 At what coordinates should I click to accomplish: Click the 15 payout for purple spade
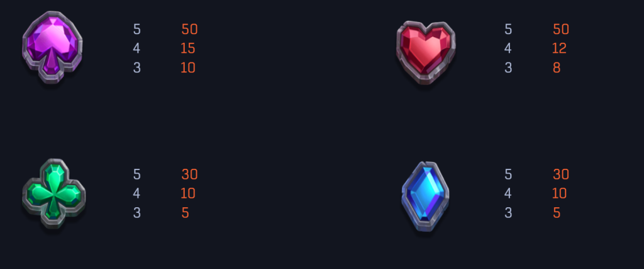click(187, 49)
